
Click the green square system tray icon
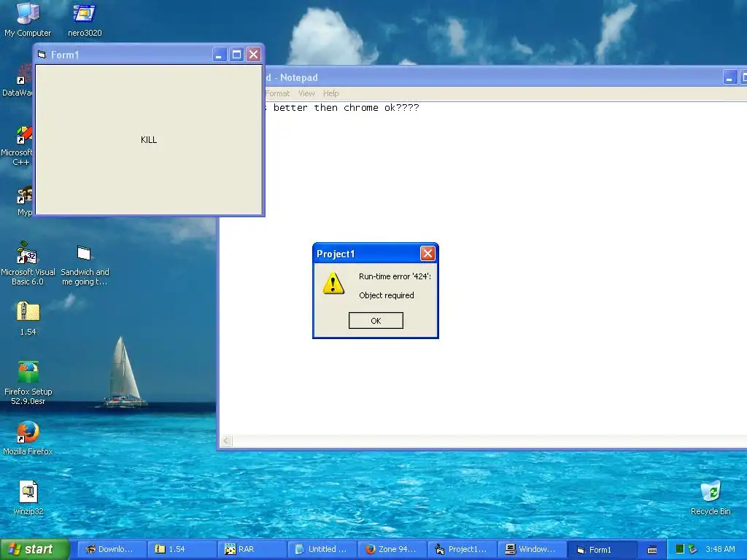680,549
